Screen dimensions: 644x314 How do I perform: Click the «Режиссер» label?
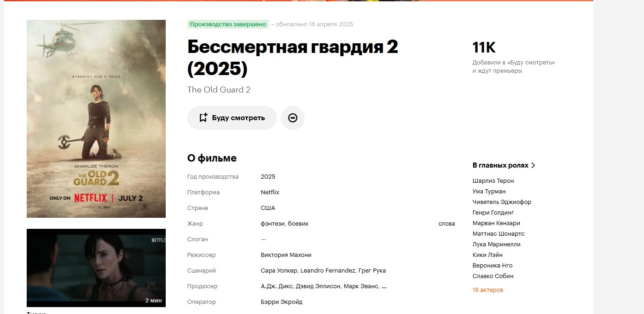click(x=201, y=255)
